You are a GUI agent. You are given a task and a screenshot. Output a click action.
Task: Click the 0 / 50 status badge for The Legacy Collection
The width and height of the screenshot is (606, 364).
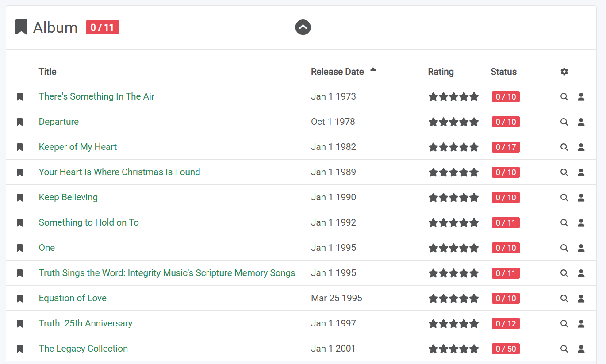(506, 349)
